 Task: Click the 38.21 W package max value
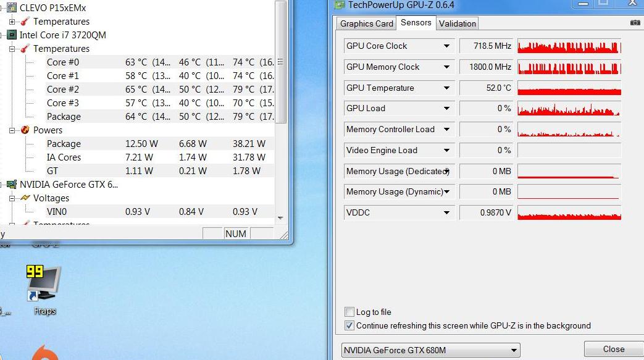click(249, 143)
